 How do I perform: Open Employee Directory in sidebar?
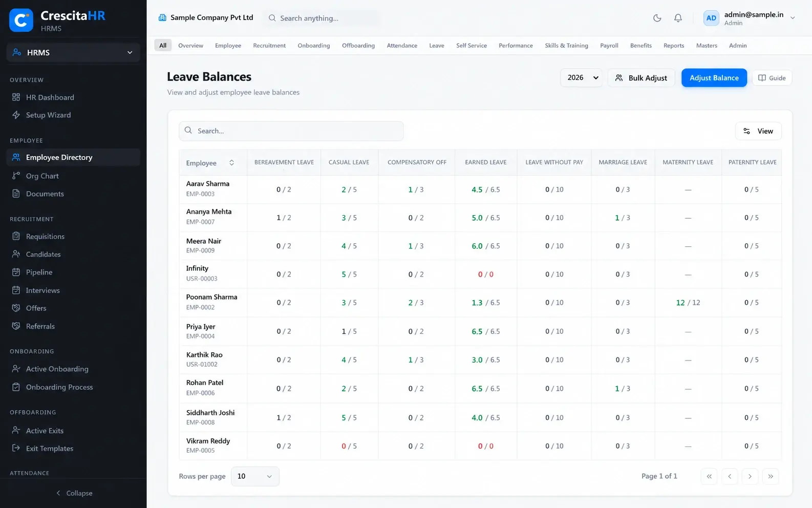(73, 157)
